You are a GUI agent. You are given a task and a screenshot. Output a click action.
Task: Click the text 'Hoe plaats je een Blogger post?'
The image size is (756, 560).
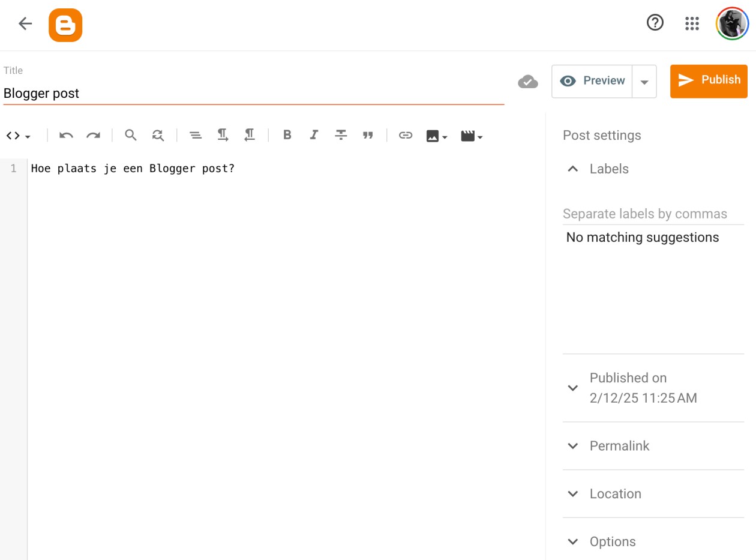click(x=133, y=169)
